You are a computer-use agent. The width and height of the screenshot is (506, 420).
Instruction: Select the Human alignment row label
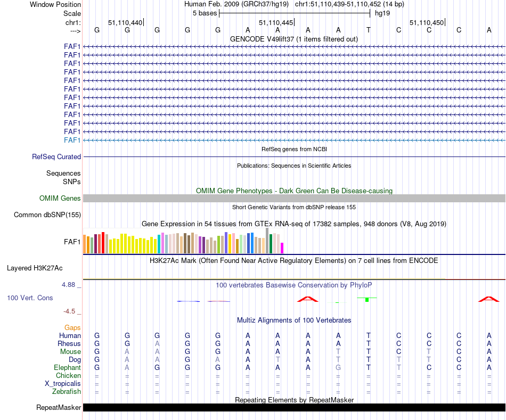click(x=70, y=336)
